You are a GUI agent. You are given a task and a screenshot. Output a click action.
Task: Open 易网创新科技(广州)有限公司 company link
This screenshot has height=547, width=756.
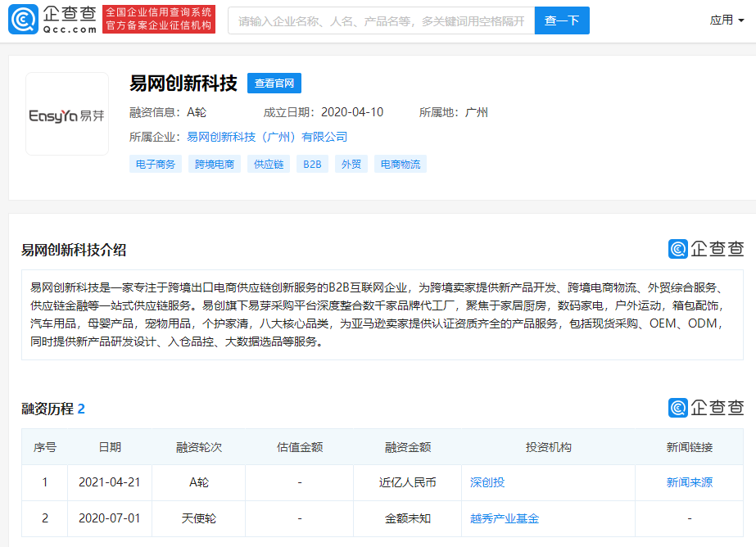[x=267, y=137]
